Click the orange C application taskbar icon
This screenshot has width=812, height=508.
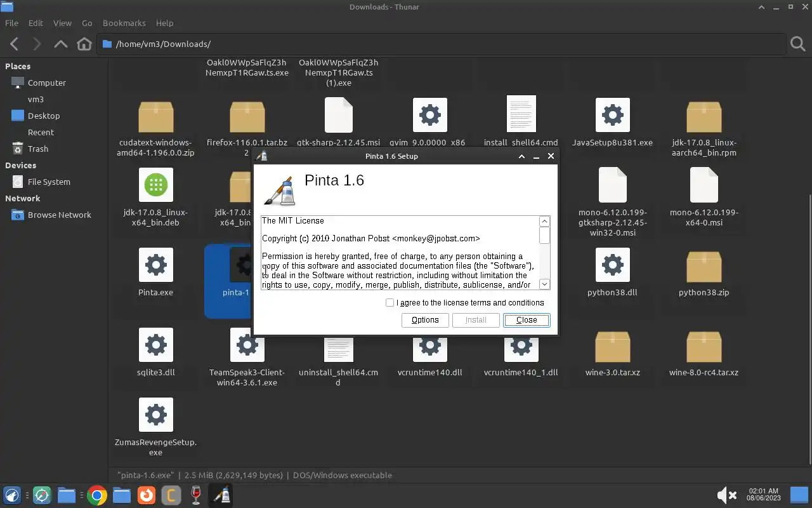pos(171,495)
